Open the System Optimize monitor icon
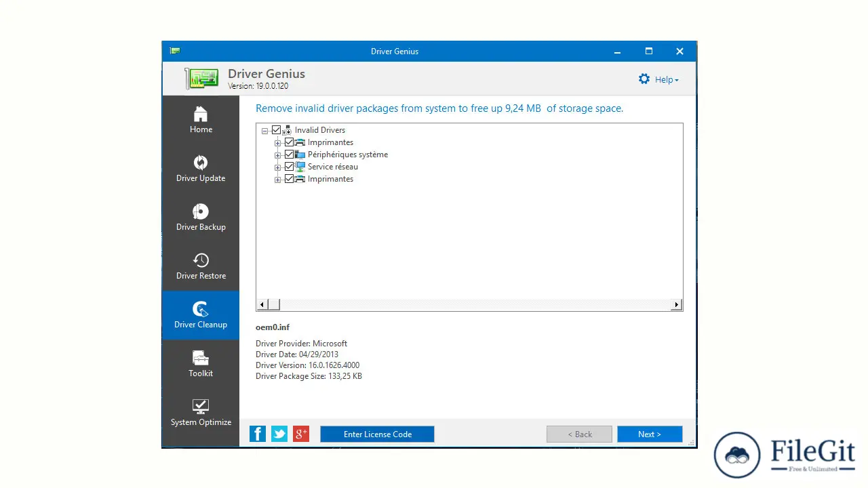Viewport: 868px width, 488px height. [201, 407]
